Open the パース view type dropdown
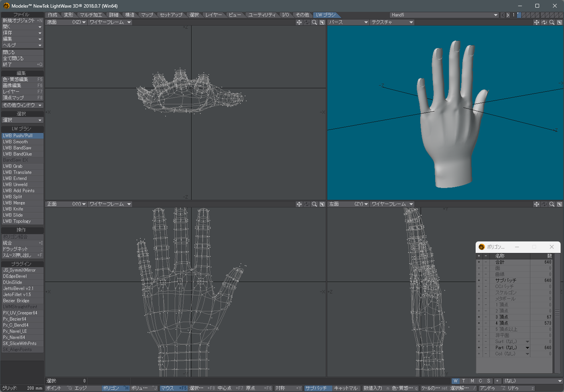 (348, 23)
